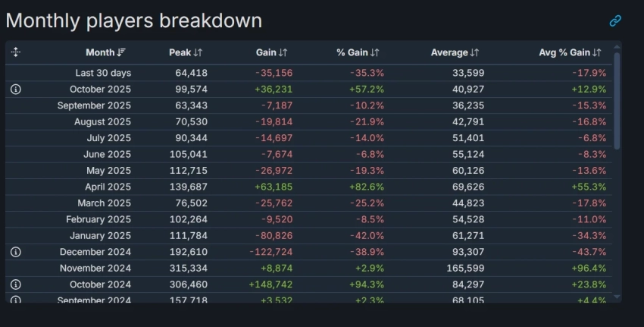Sort the table by Average column
The image size is (644, 327).
coord(455,52)
